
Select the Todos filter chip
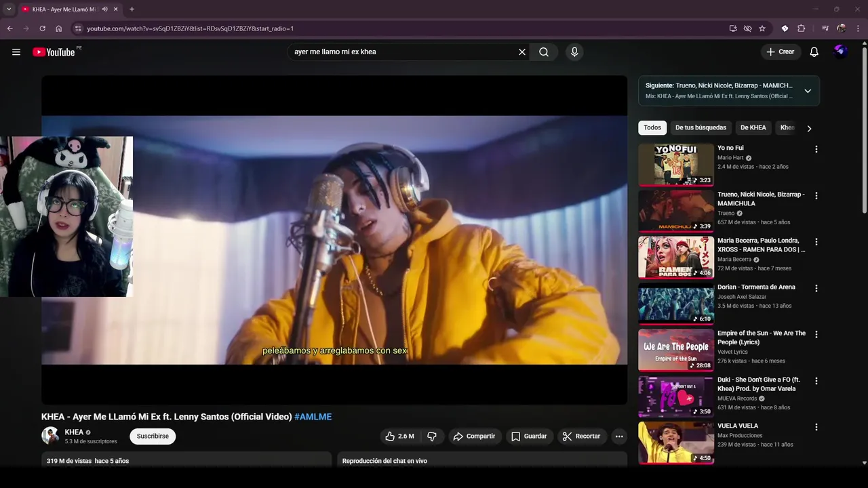point(652,127)
